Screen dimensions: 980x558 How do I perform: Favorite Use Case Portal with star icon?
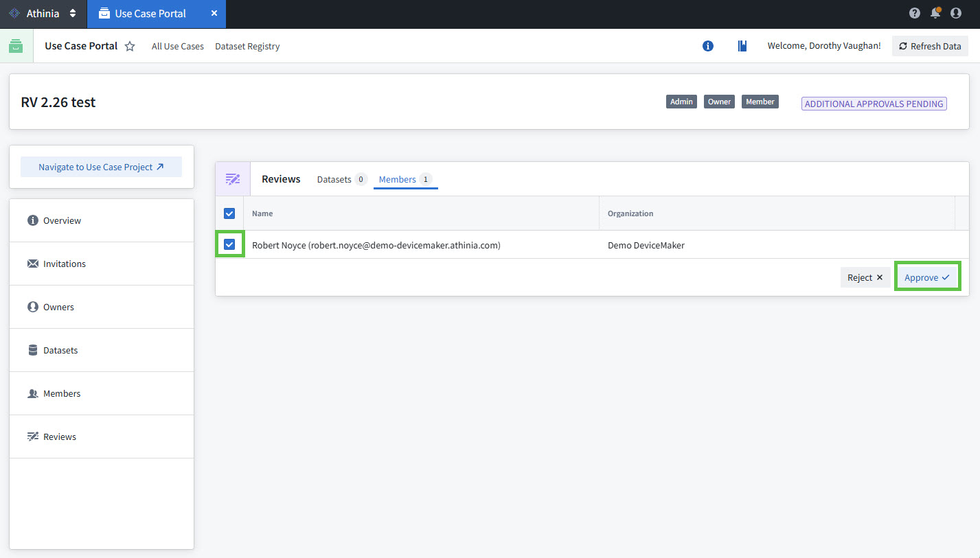[130, 47]
